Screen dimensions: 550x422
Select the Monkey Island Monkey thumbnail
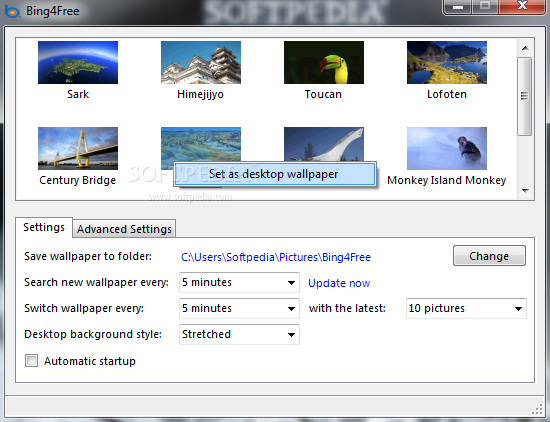point(447,148)
